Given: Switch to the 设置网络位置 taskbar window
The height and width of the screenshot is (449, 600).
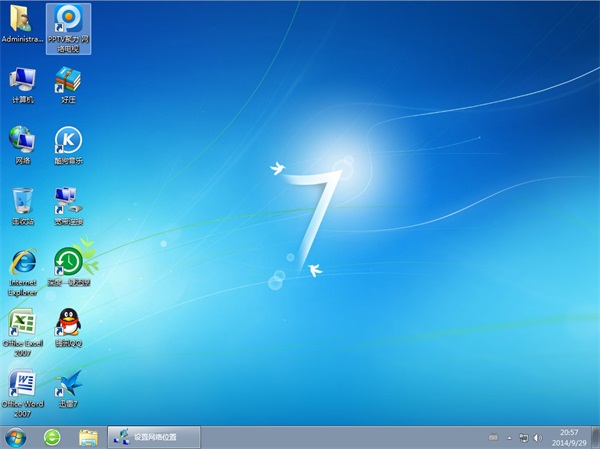Looking at the screenshot, I should click(x=154, y=437).
